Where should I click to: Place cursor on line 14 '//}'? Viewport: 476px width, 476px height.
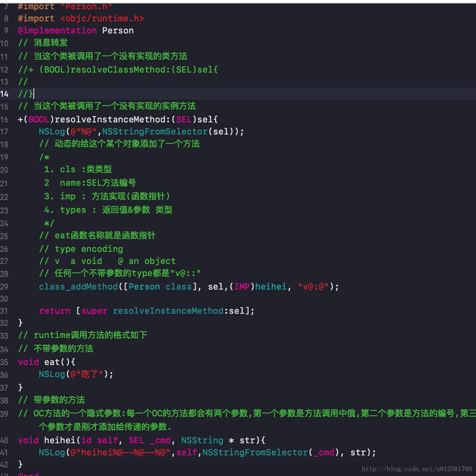pyautogui.click(x=26, y=94)
